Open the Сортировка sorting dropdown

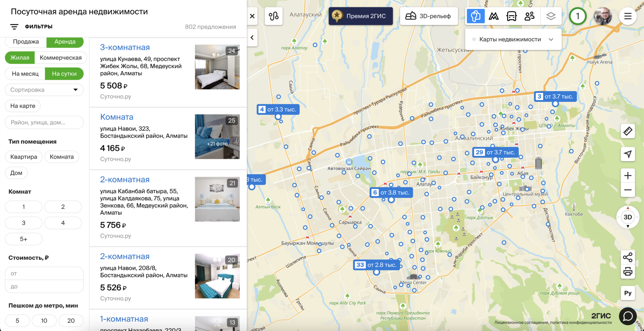44,90
